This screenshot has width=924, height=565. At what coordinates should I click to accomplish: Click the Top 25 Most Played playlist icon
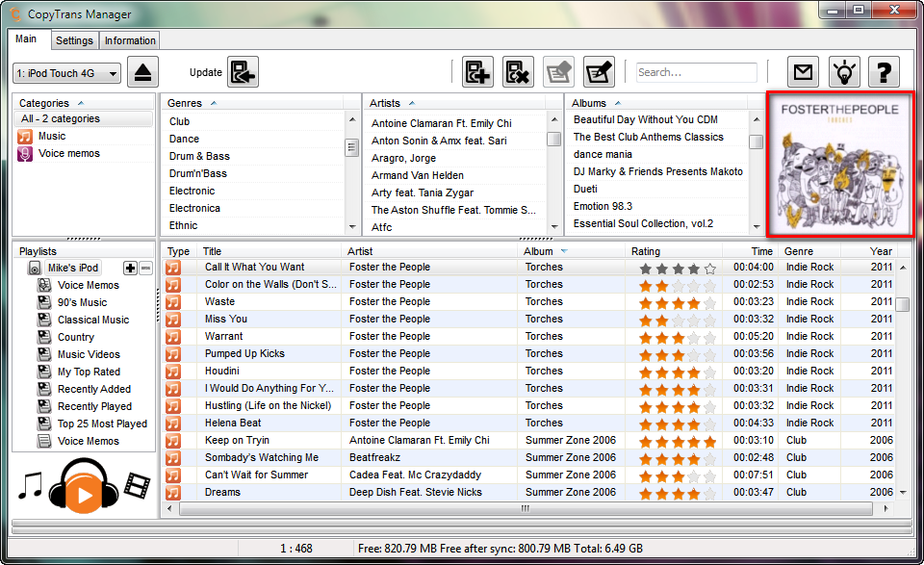tap(43, 424)
